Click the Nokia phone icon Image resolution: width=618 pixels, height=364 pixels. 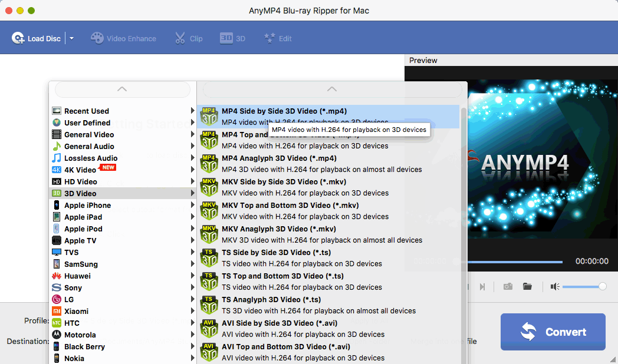[57, 359]
